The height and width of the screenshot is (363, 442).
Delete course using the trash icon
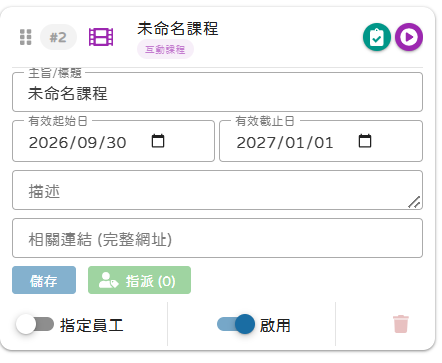[x=401, y=324]
